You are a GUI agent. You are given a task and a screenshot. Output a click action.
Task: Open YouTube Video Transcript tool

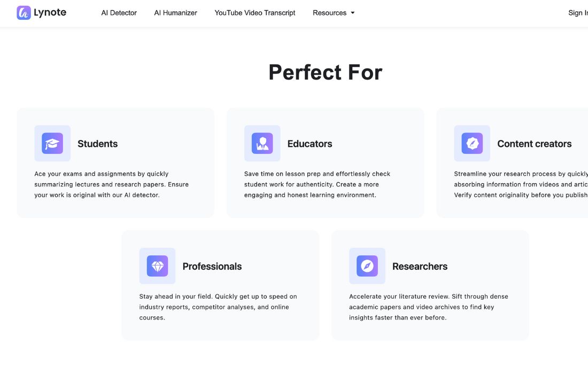click(255, 13)
